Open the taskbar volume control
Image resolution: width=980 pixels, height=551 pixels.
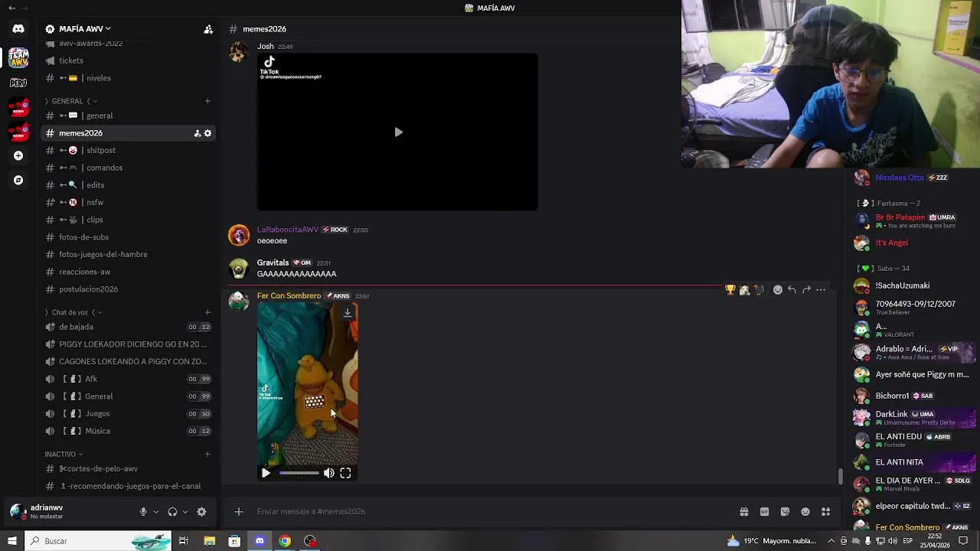tap(893, 541)
